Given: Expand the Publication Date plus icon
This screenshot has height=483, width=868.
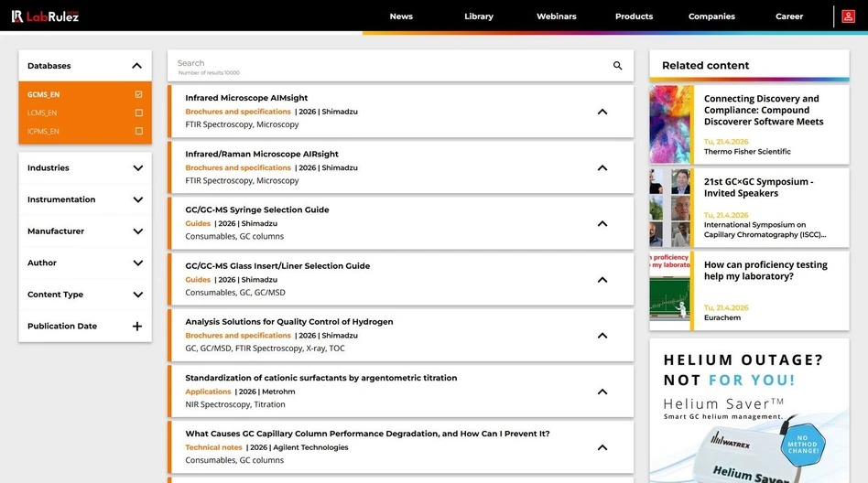Looking at the screenshot, I should (x=137, y=327).
